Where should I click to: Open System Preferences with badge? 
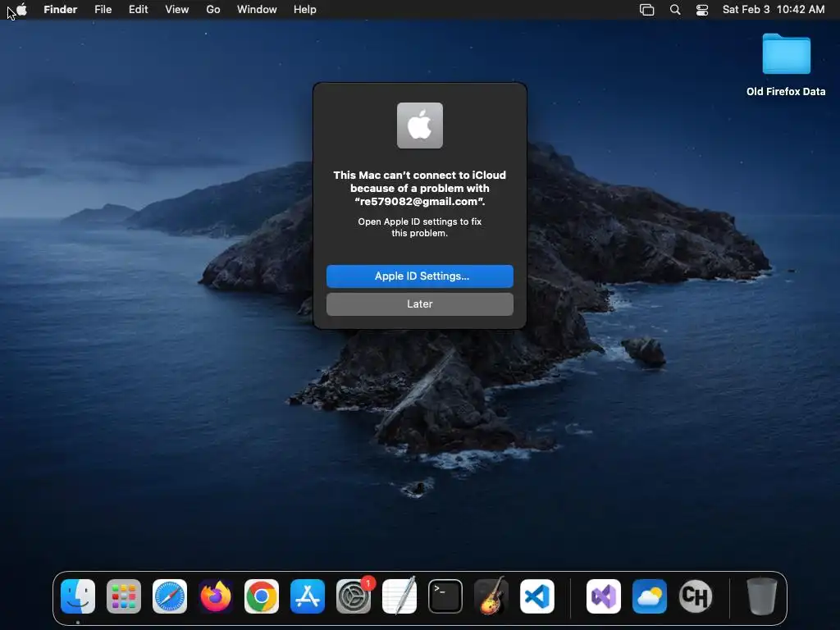pos(354,596)
